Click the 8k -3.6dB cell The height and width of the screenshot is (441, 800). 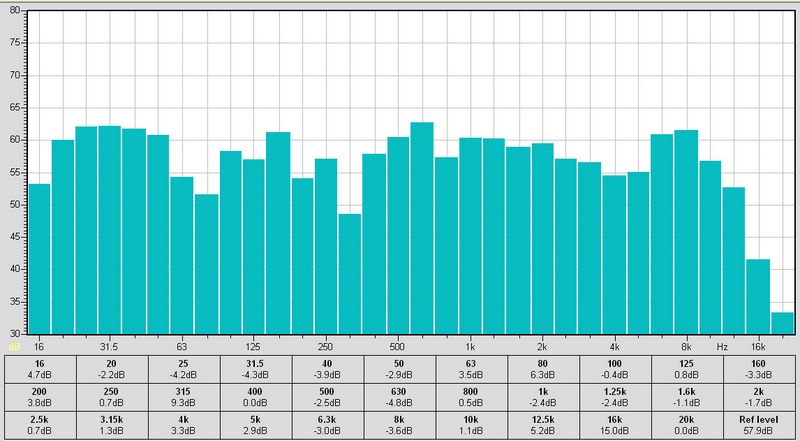pos(400,425)
